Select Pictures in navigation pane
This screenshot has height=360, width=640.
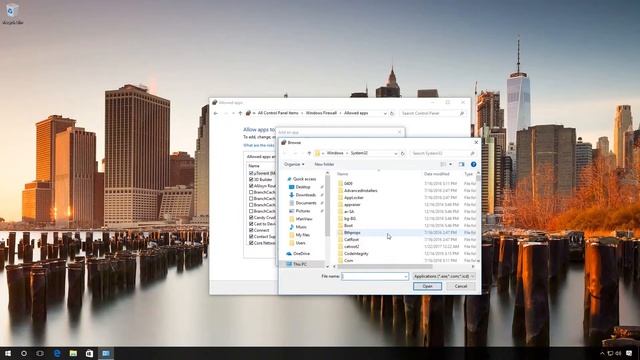click(x=303, y=211)
